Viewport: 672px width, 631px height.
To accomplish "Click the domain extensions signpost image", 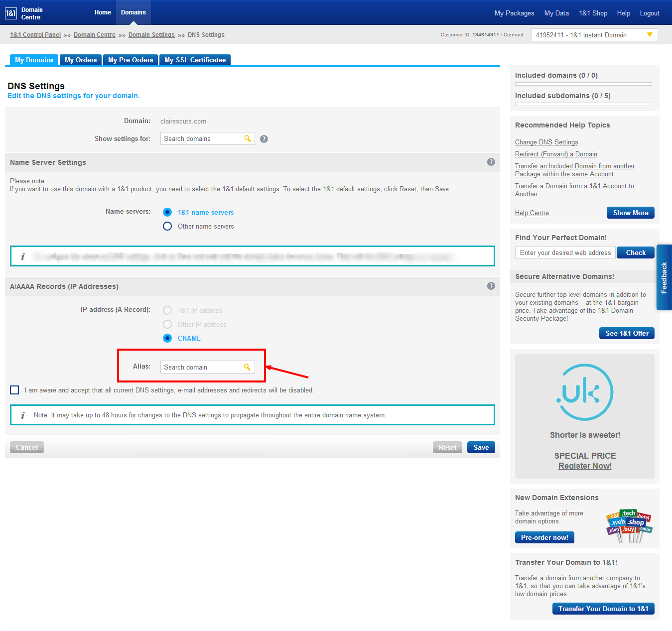I will 629,526.
